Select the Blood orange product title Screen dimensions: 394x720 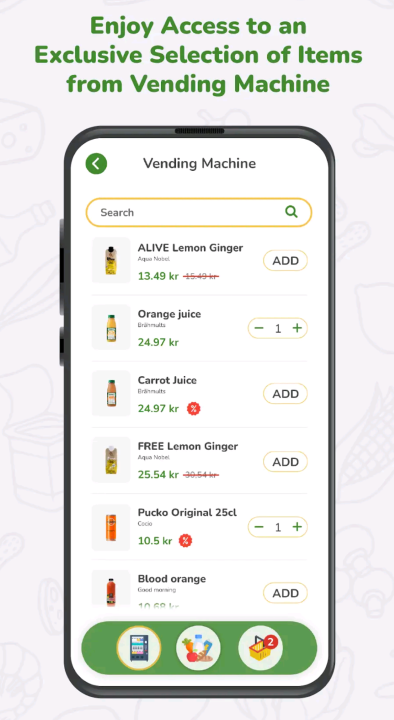(x=172, y=579)
